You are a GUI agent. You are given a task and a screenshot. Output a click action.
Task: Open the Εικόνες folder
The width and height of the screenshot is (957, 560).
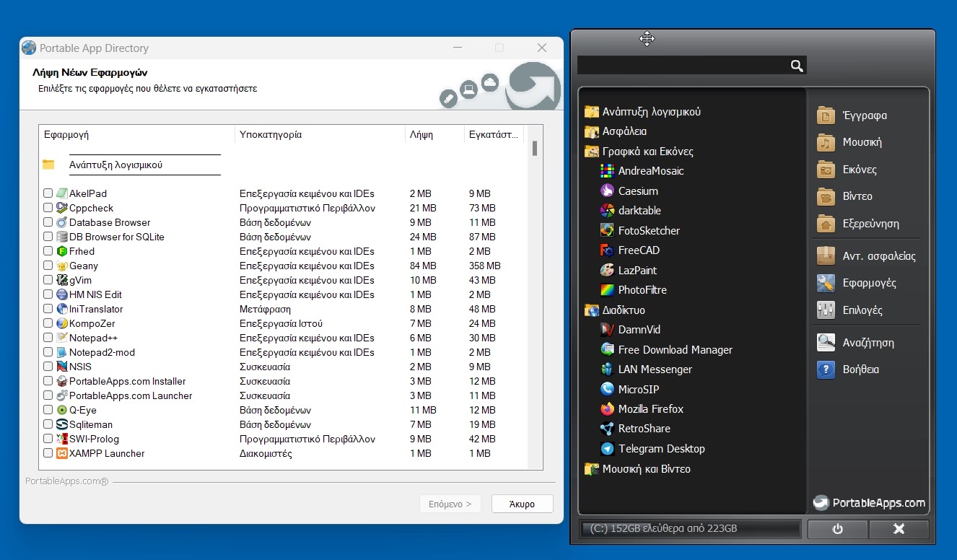pos(847,170)
